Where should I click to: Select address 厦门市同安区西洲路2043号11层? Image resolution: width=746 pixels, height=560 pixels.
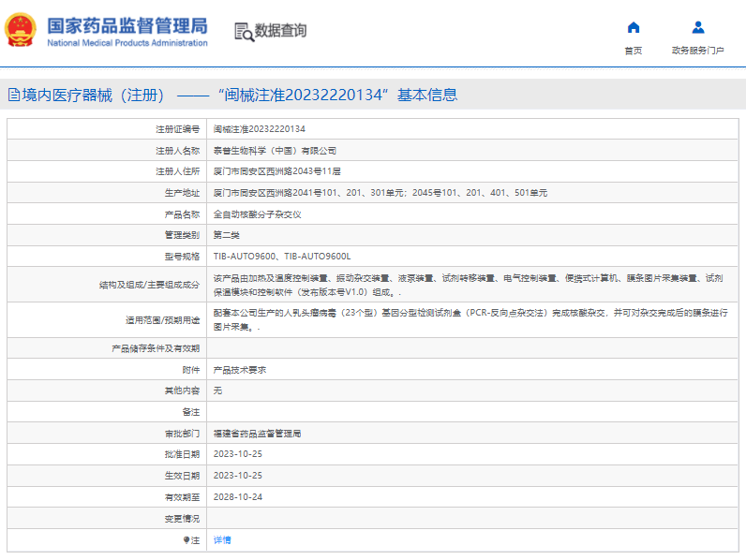click(x=276, y=171)
